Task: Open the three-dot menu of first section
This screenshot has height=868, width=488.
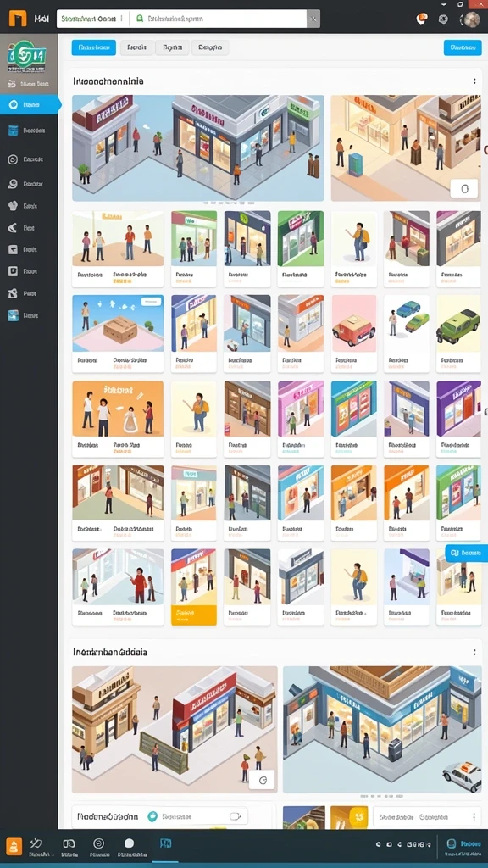Action: 474,81
